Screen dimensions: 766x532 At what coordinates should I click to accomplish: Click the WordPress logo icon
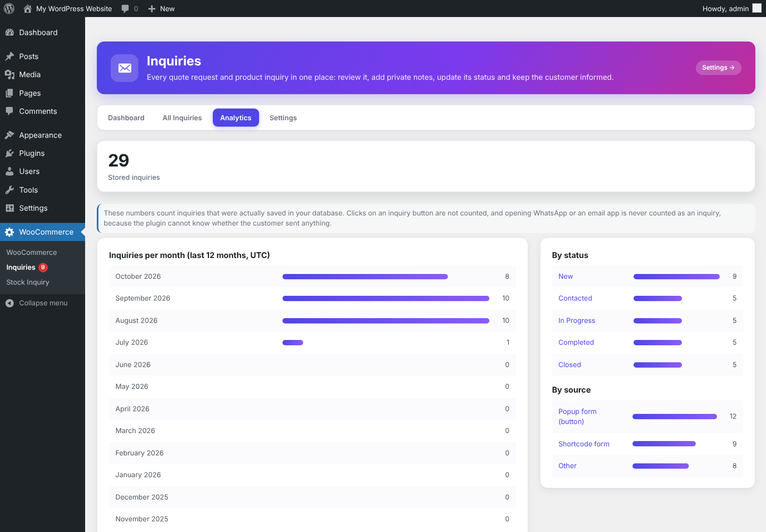click(9, 9)
